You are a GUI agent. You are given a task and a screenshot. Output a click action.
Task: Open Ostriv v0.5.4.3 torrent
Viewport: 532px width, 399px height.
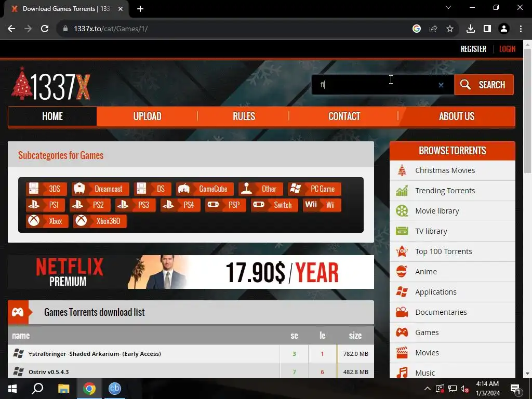tap(48, 372)
